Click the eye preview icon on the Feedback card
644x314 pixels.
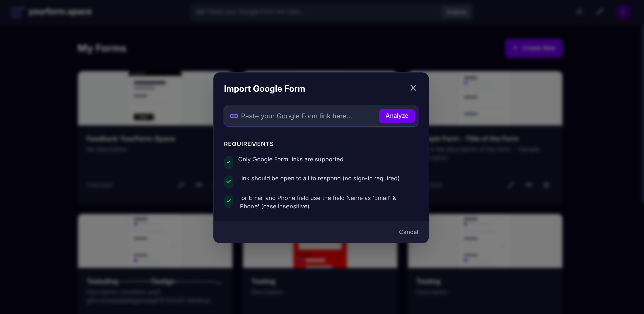tap(199, 185)
